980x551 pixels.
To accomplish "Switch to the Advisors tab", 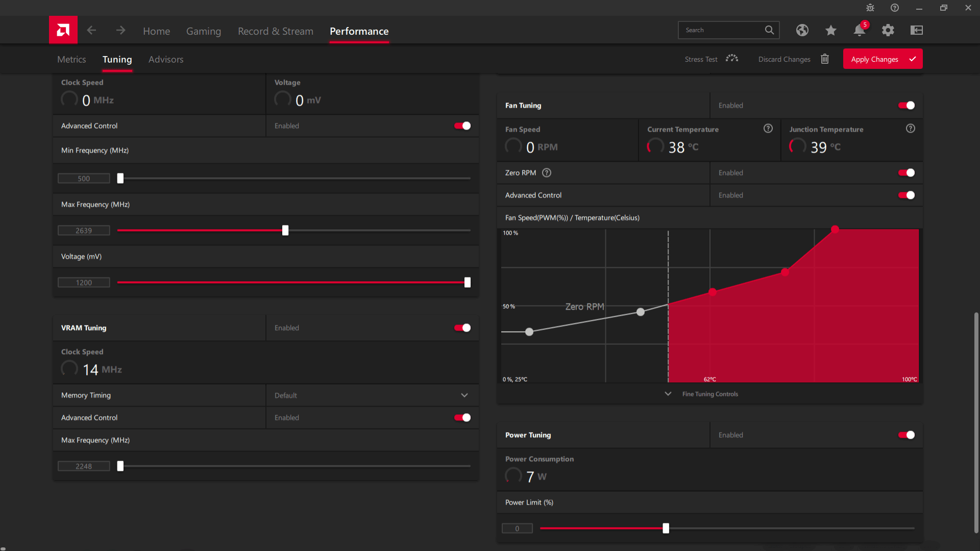I will (165, 59).
